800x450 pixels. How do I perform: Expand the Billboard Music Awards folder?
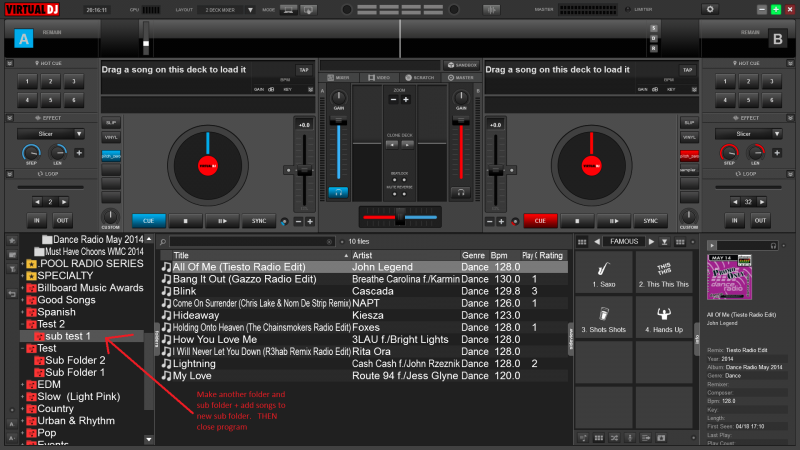(22, 288)
